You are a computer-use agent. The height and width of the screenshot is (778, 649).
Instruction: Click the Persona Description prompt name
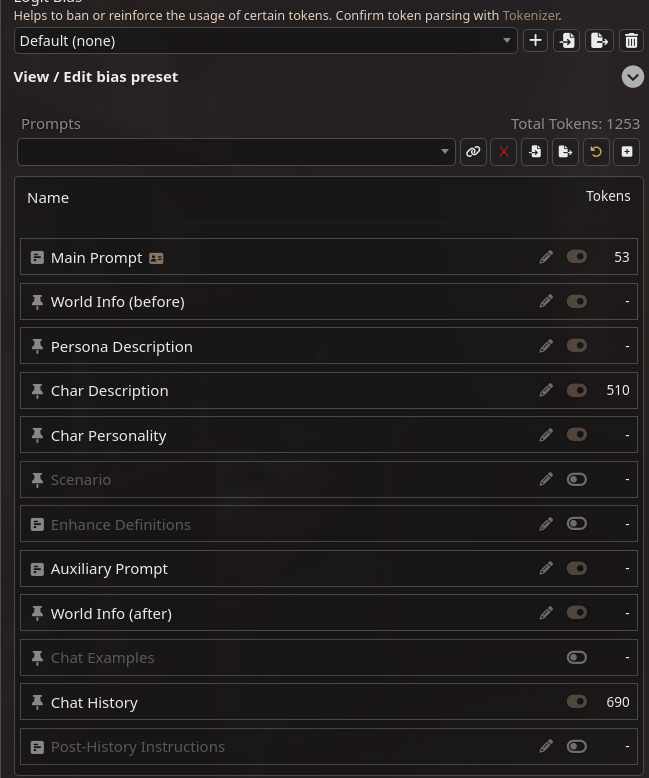pyautogui.click(x=121, y=347)
